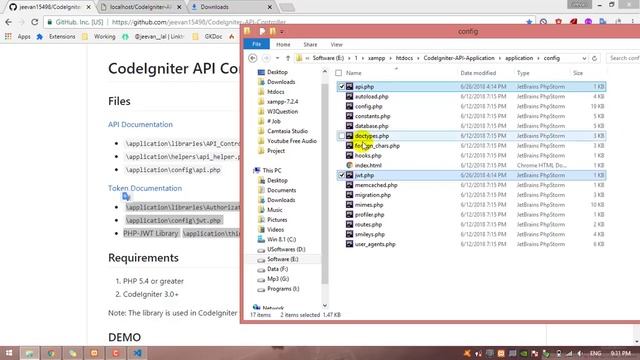
Task: Refresh the config folder view
Action: 594,58
